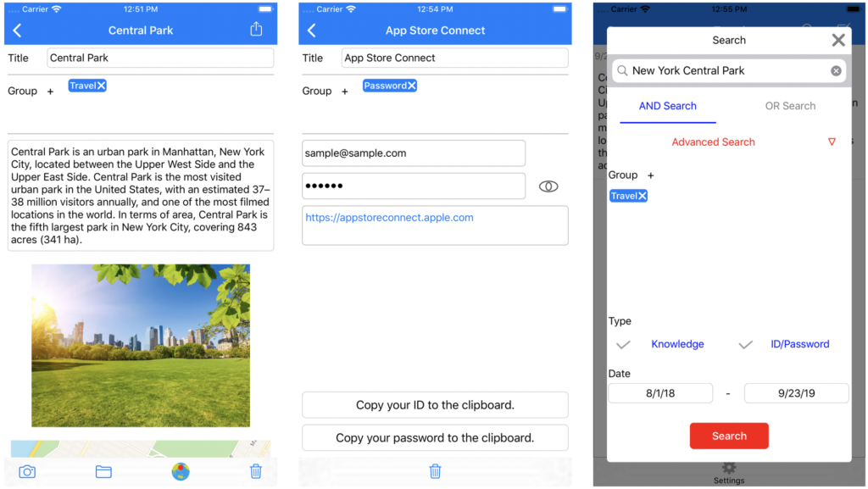
Task: Toggle the Knowledge type checkmark
Action: coord(624,345)
